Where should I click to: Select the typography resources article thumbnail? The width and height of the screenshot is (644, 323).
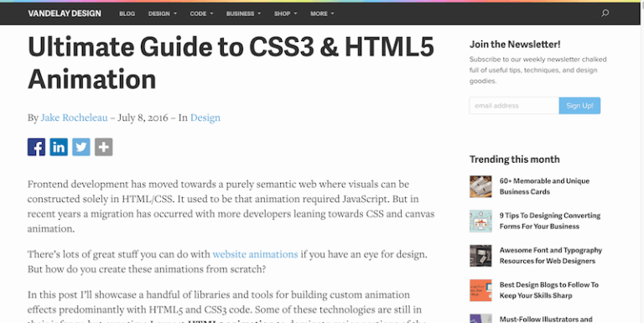tap(480, 256)
